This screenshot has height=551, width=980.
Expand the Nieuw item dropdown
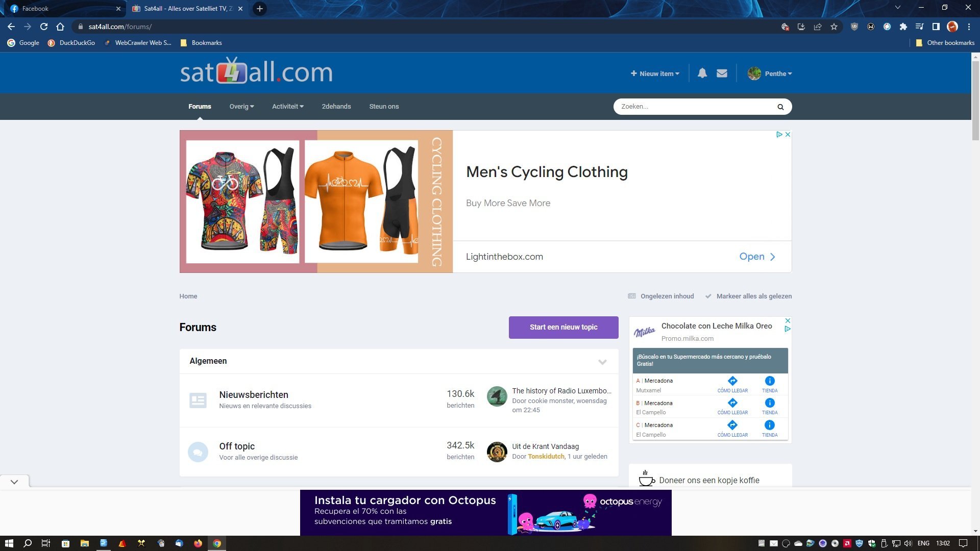[x=655, y=73]
